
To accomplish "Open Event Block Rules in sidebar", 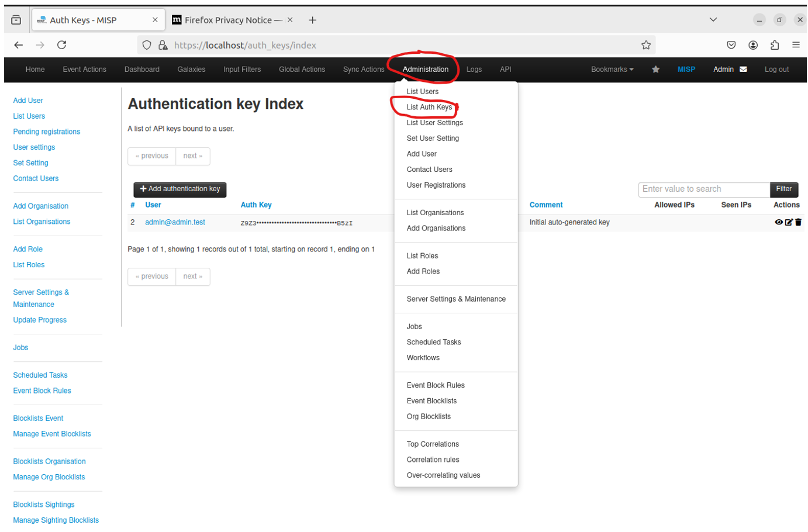I will (x=42, y=391).
